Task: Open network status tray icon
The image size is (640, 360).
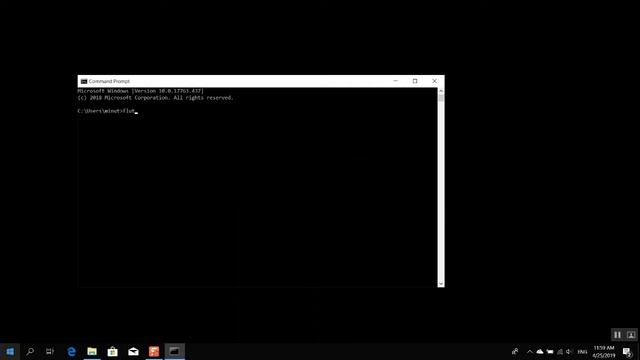Action: point(560,351)
